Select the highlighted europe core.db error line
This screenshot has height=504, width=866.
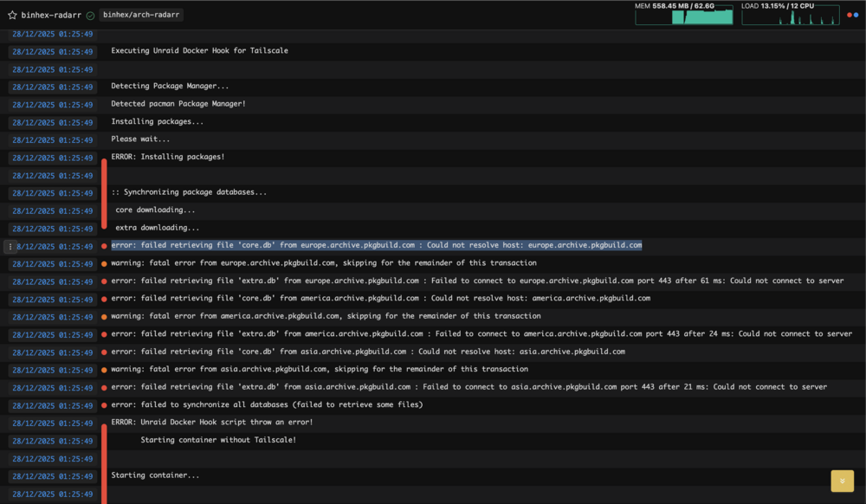pos(377,245)
